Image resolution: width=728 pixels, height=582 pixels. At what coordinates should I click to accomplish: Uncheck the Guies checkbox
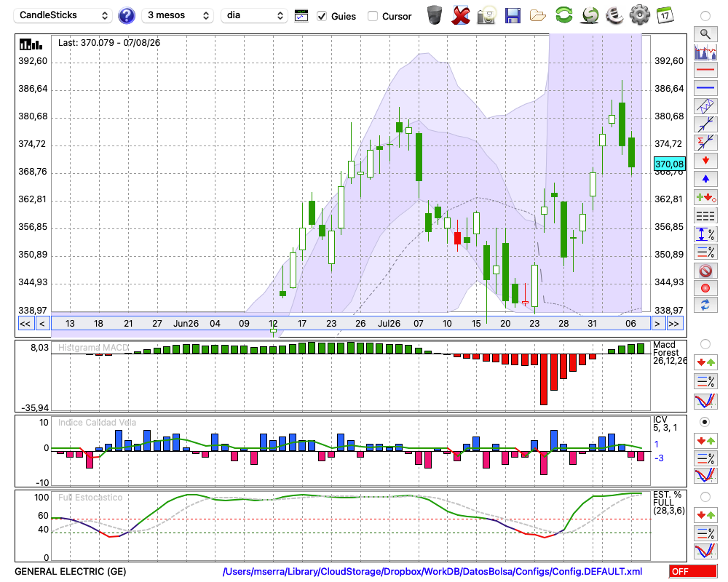tap(321, 16)
